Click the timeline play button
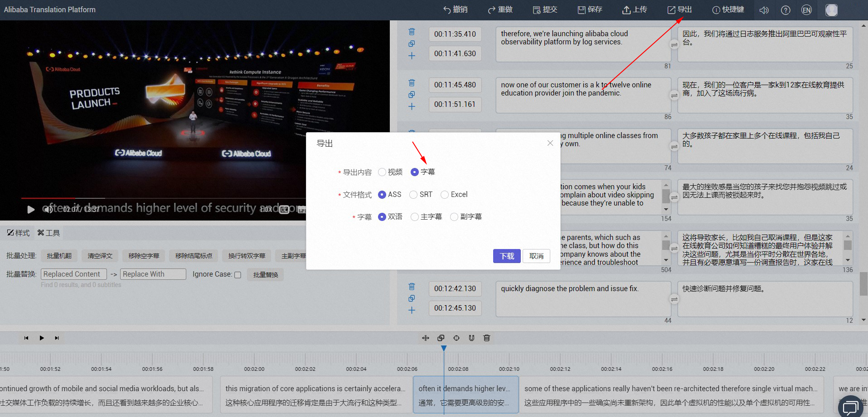Image resolution: width=868 pixels, height=417 pixels. [42, 338]
